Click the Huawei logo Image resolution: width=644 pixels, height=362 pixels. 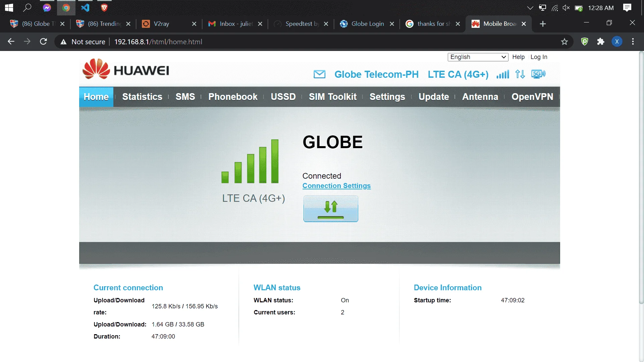tap(126, 69)
